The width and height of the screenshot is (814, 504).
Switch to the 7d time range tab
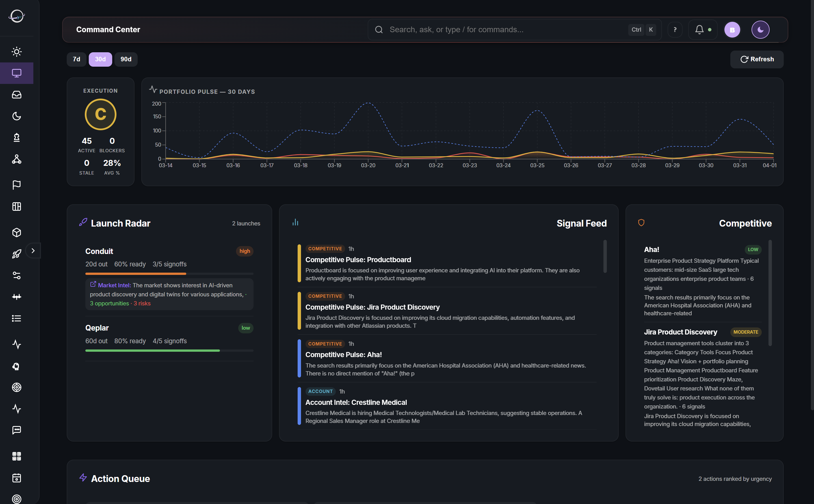click(x=76, y=59)
